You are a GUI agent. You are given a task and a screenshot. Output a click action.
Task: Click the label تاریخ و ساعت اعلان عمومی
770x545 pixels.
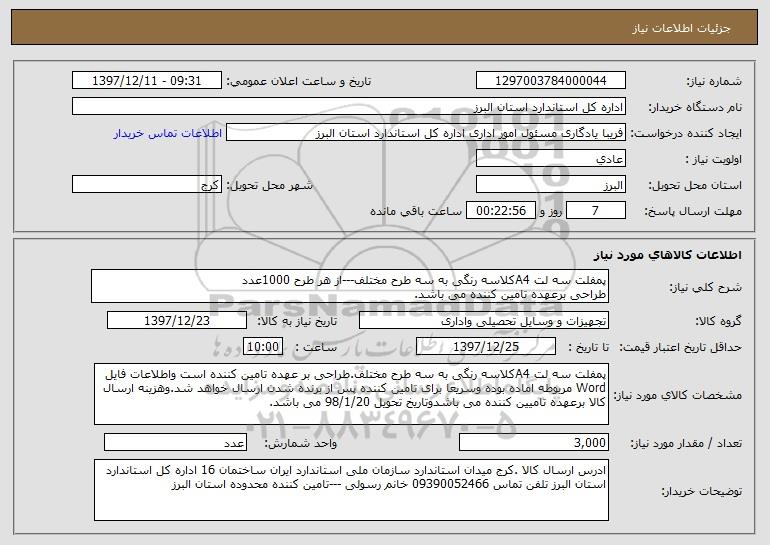pos(299,81)
